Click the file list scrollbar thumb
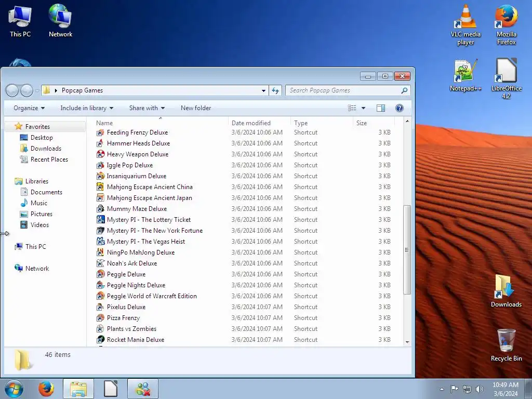Image resolution: width=532 pixels, height=399 pixels. [x=407, y=250]
